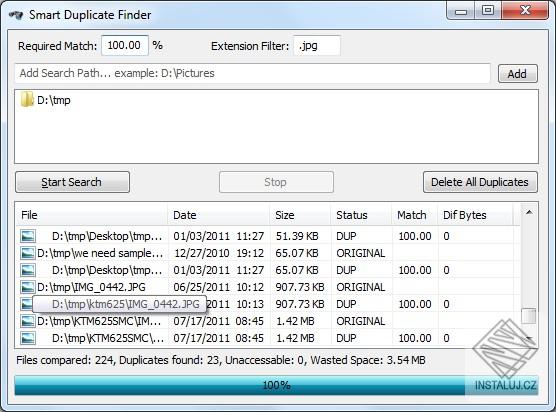
Task: Sort results by Dif Bytes column header
Action: point(476,215)
